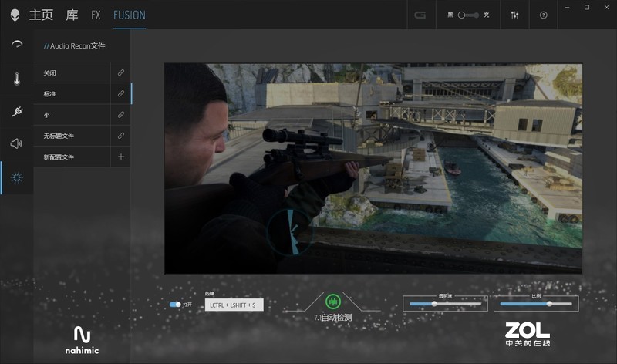
Task: Click the link icon beside 无标题文件
Action: pyautogui.click(x=121, y=136)
